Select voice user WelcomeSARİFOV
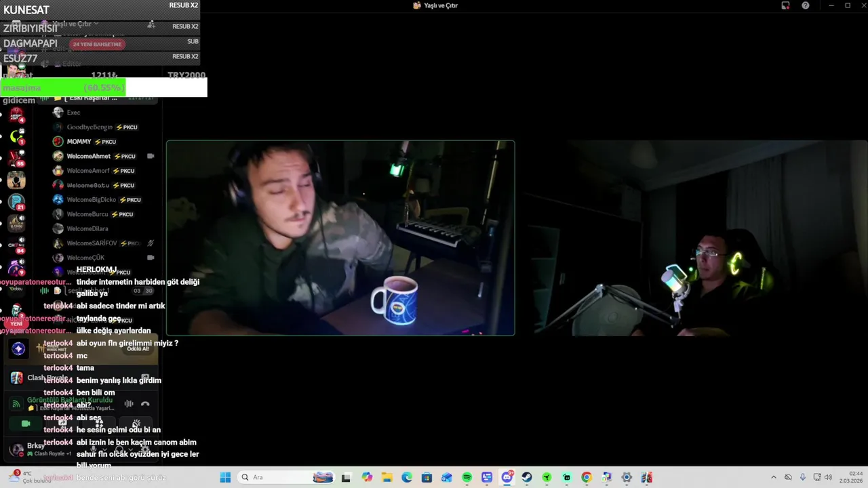This screenshot has height=488, width=868. pyautogui.click(x=105, y=243)
